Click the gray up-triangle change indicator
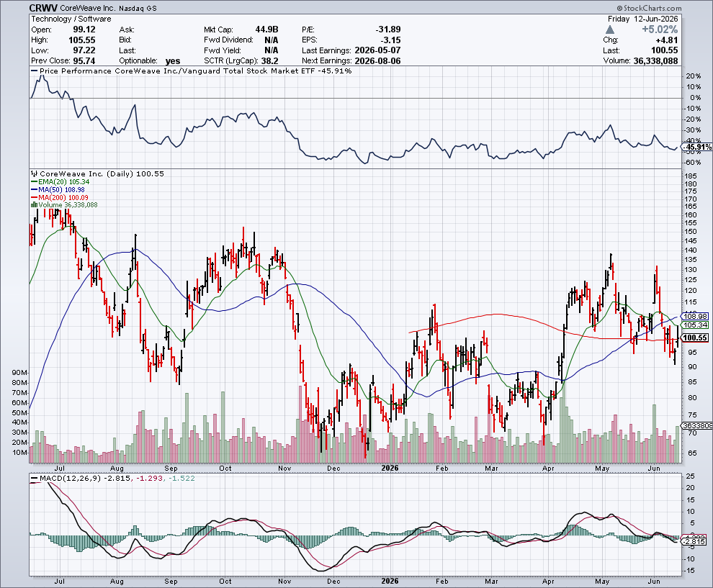 click(x=610, y=30)
